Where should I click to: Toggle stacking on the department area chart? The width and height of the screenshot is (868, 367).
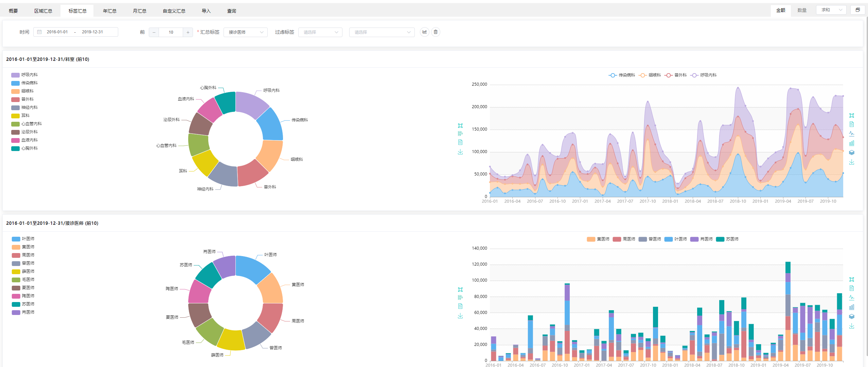pos(851,153)
